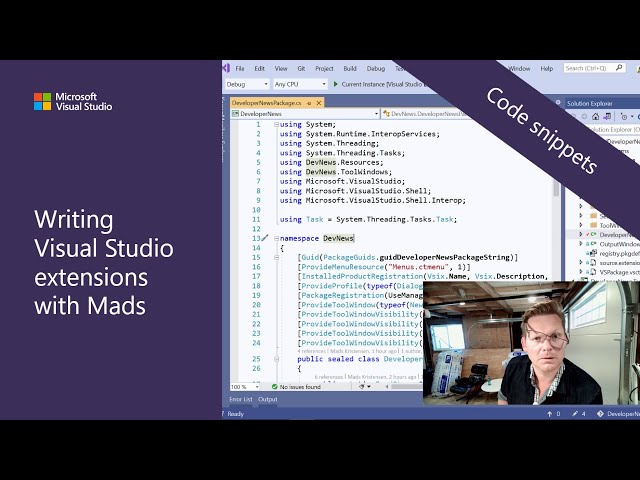Click the screwdriver quick actions icon at line 13
The width and height of the screenshot is (640, 480).
[265, 238]
